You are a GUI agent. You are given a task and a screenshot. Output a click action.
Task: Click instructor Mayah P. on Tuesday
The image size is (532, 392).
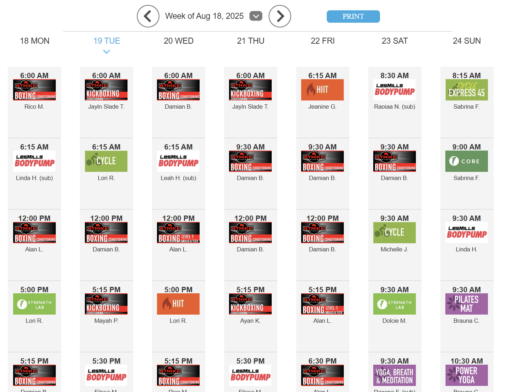pyautogui.click(x=106, y=321)
